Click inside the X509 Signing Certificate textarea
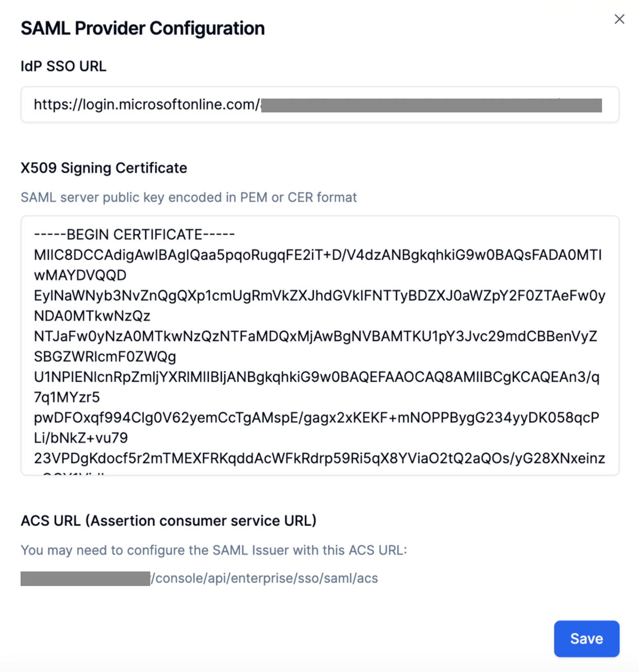 click(x=320, y=345)
